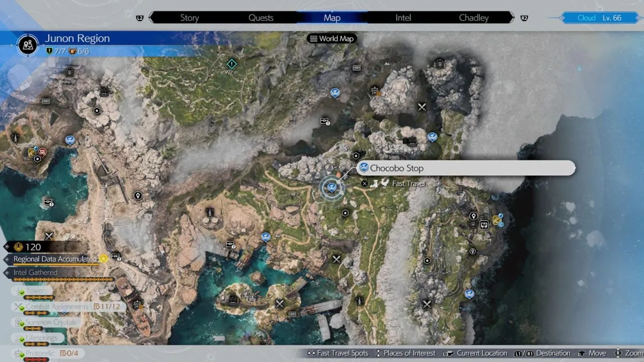
Task: Click the Regional Data Accumulated label
Action: click(55, 259)
